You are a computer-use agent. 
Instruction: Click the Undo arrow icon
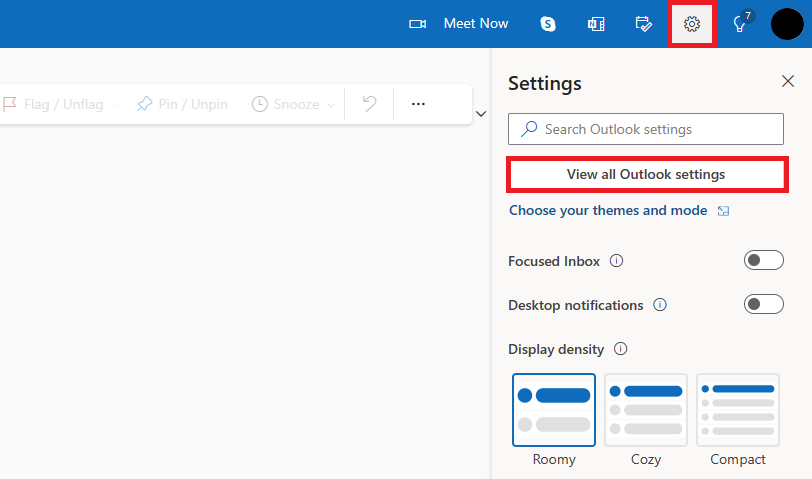click(369, 104)
